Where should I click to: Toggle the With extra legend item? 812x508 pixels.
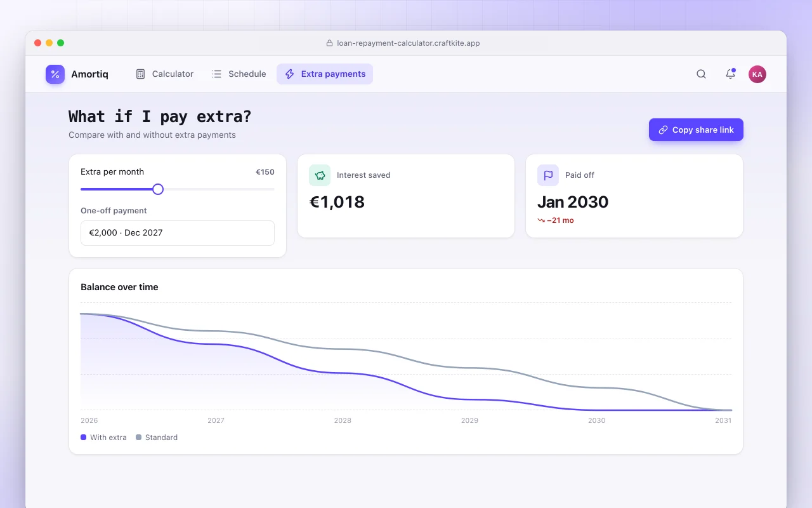coord(104,438)
